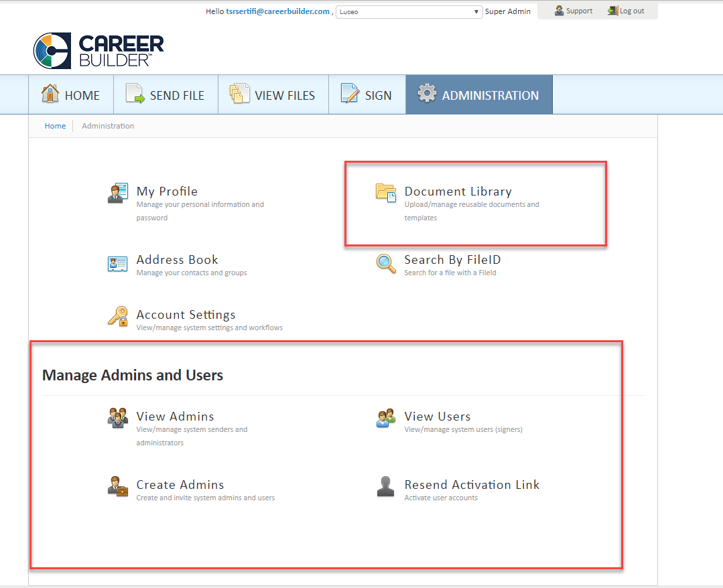The image size is (723, 588).
Task: Open the Create Admins link
Action: pos(180,485)
